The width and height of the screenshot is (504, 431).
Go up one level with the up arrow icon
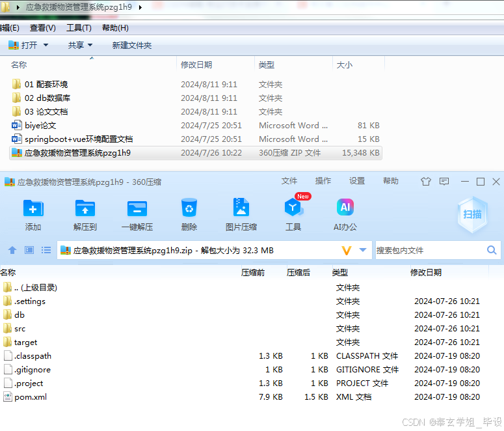click(12, 250)
